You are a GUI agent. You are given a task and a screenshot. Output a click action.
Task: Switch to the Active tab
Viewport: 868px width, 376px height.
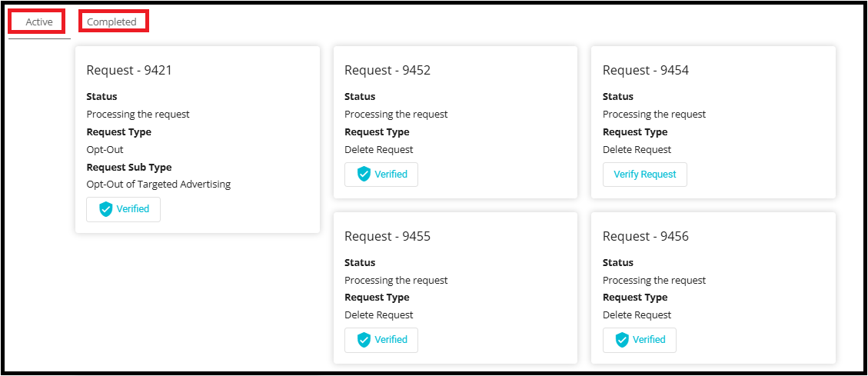(x=39, y=22)
